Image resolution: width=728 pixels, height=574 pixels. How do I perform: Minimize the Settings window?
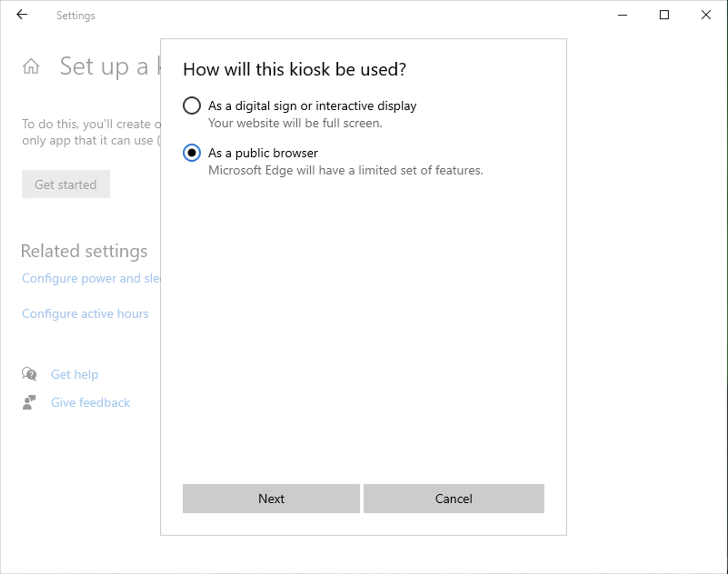(623, 15)
